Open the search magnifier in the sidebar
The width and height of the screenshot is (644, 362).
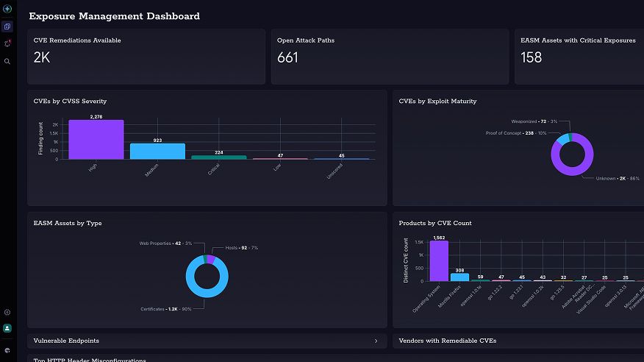pyautogui.click(x=7, y=61)
